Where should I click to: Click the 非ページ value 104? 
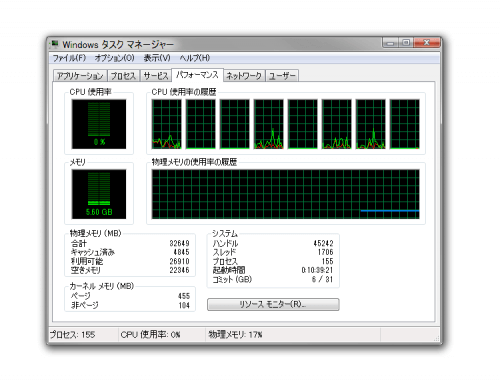pos(184,305)
